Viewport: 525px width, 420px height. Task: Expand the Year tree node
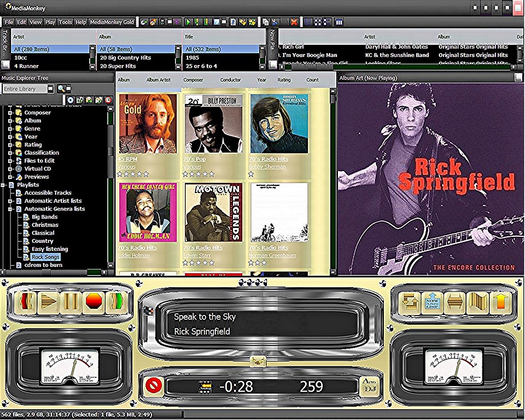point(10,137)
